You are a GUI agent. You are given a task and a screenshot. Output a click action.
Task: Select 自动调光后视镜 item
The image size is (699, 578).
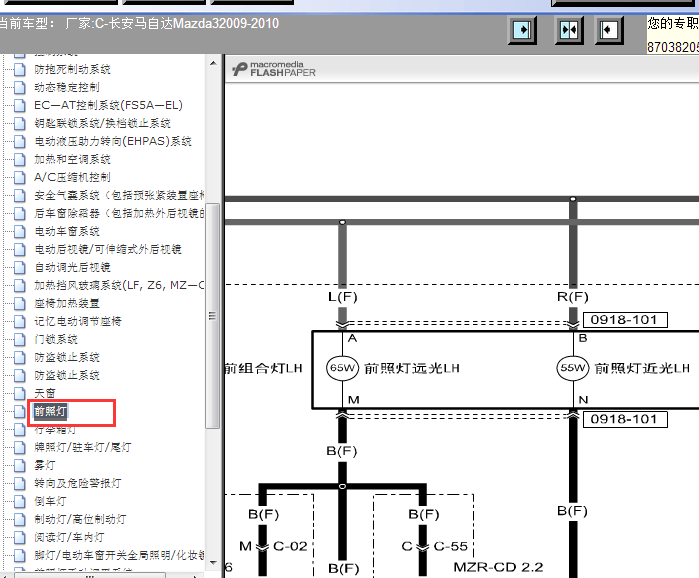(72, 267)
